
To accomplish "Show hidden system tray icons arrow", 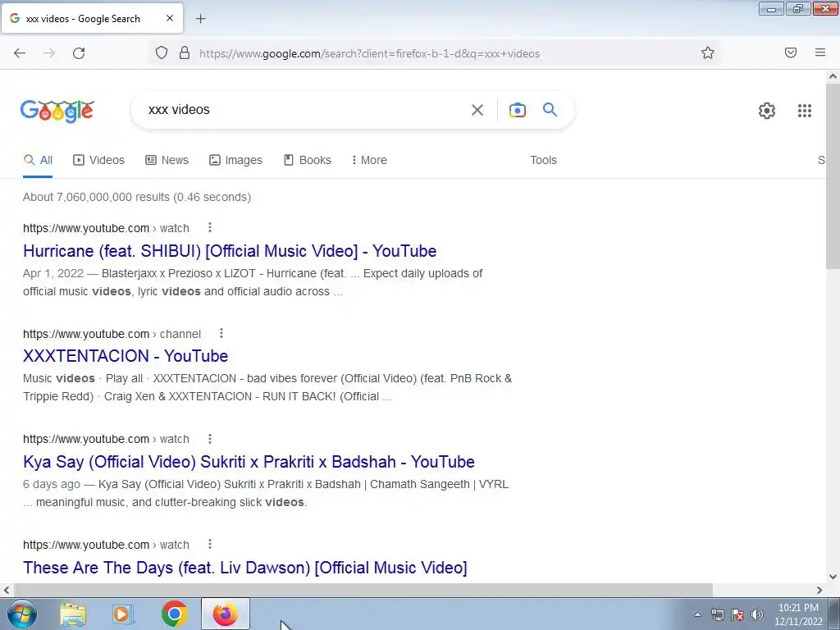I will point(697,614).
